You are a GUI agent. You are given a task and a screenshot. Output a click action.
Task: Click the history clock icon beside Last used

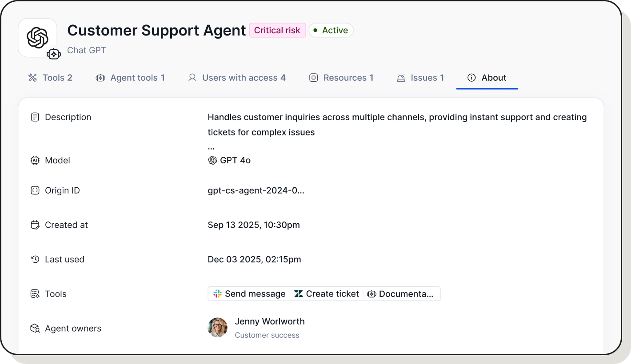(35, 259)
